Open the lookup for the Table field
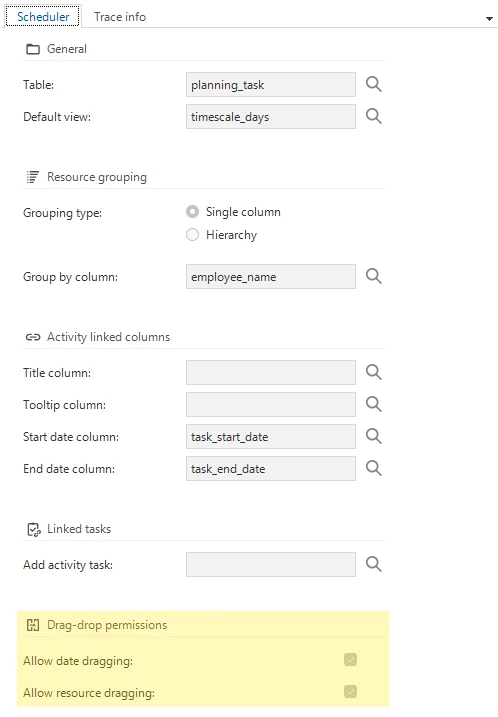This screenshot has width=498, height=717. tap(374, 84)
